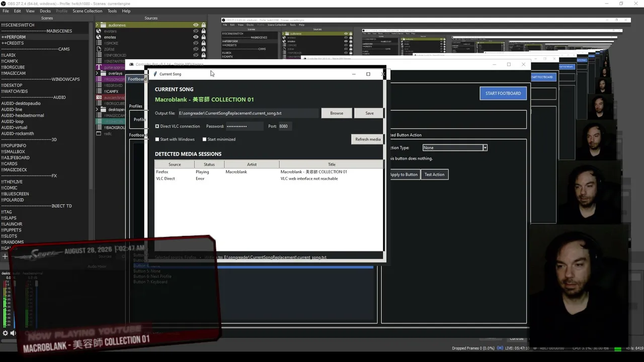Click the Output file path field
This screenshot has height=362, width=644.
248,113
